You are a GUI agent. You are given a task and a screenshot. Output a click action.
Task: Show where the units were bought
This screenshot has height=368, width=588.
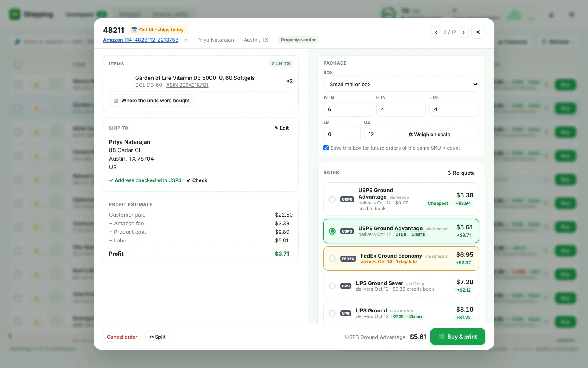click(x=151, y=101)
